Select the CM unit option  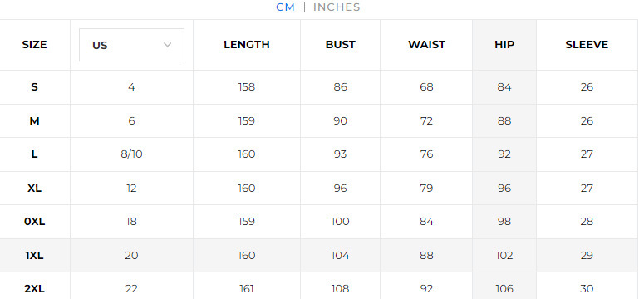[286, 7]
